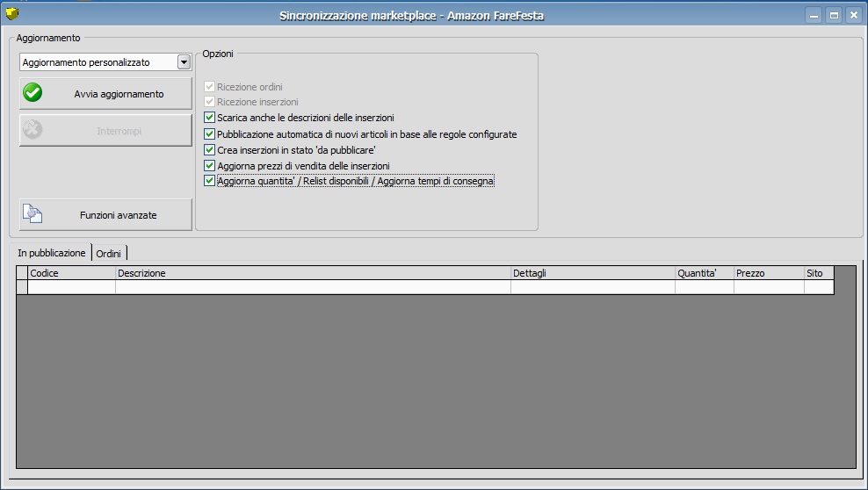Click the Sito column header
Screen dimensions: 868x490
[819, 273]
